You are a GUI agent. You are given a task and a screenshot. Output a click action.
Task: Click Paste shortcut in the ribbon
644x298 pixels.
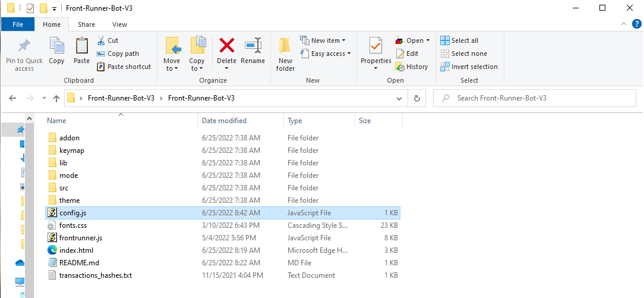(x=124, y=67)
